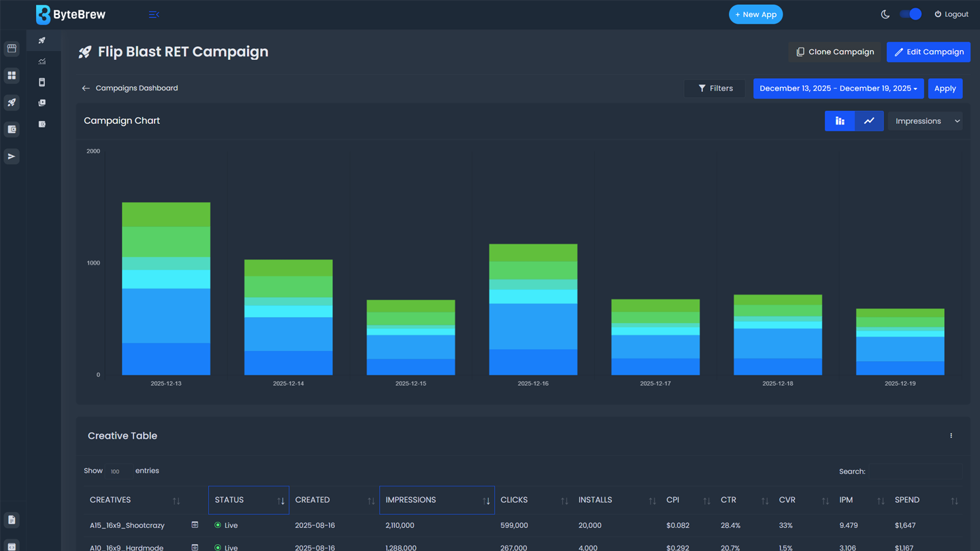Collapse the sidebar using the menu icon

[154, 14]
